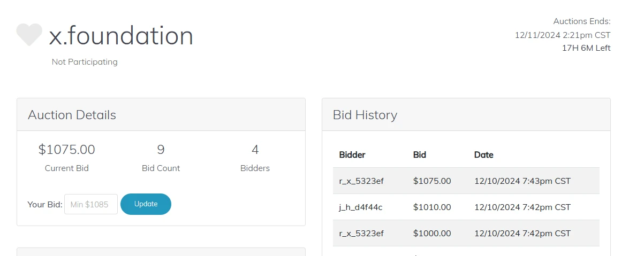This screenshot has width=644, height=256.
Task: Click the Bid Count value 9
Action: tap(161, 149)
